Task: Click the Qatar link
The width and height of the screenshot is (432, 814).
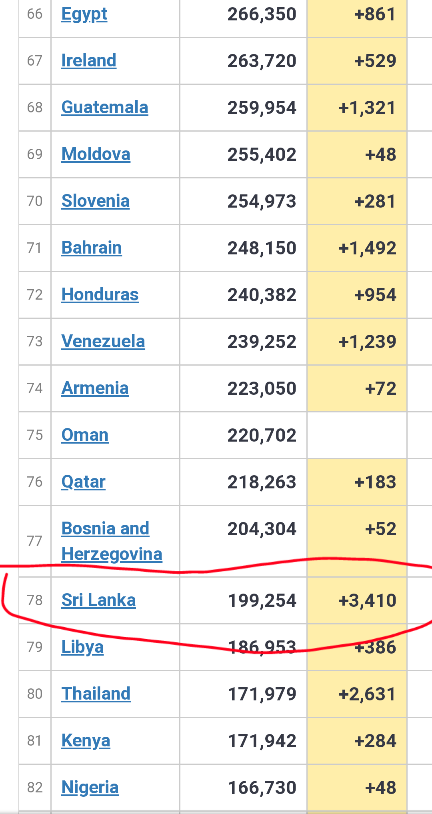Action: [83, 481]
